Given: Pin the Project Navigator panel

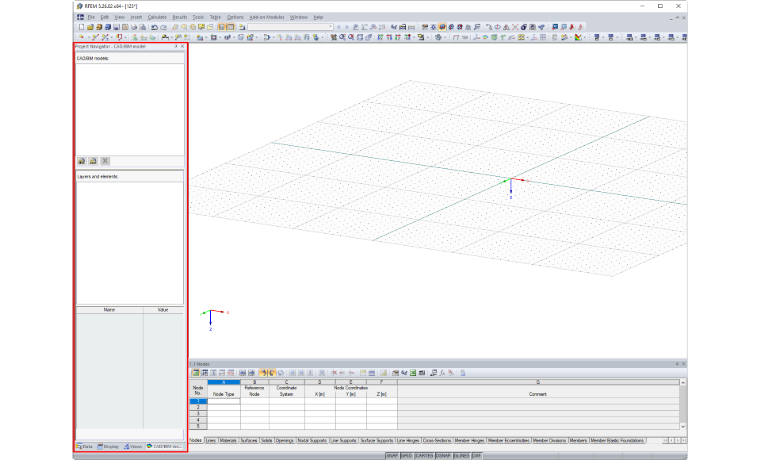Looking at the screenshot, I should click(175, 47).
